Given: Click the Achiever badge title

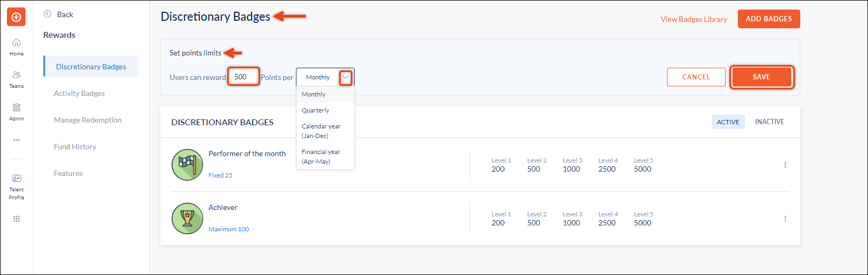Looking at the screenshot, I should click(x=223, y=207).
